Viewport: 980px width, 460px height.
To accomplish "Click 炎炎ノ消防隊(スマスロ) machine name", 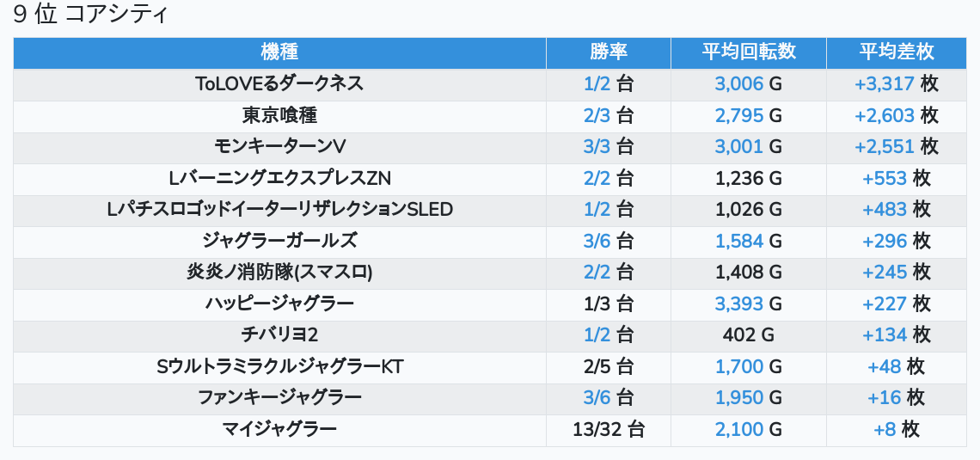I will tap(279, 273).
